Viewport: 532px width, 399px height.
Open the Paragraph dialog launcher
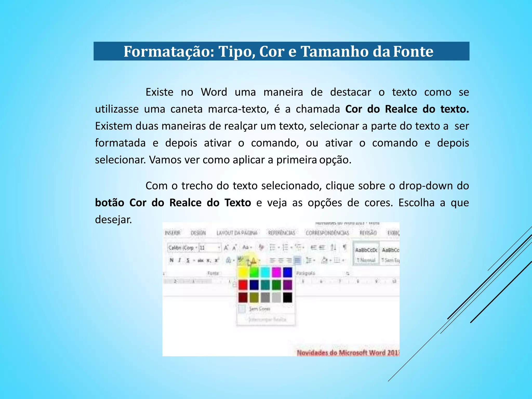click(x=348, y=274)
